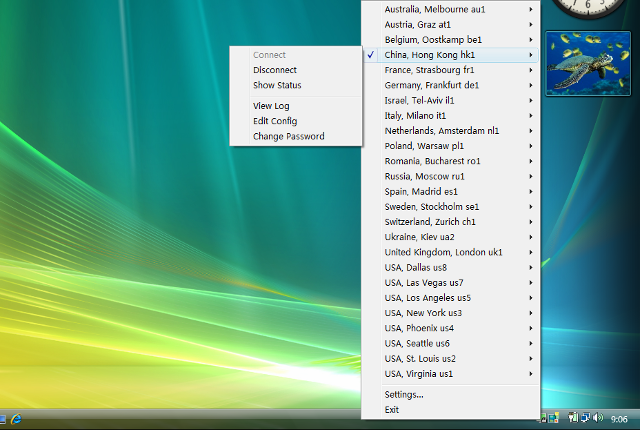Select USA, New York us3 server
The width and height of the screenshot is (640, 430).
[451, 313]
